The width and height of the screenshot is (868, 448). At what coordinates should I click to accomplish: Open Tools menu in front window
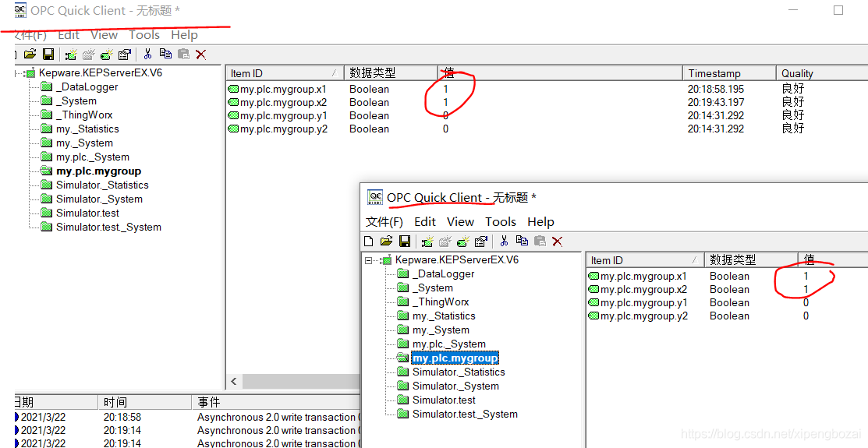[501, 222]
